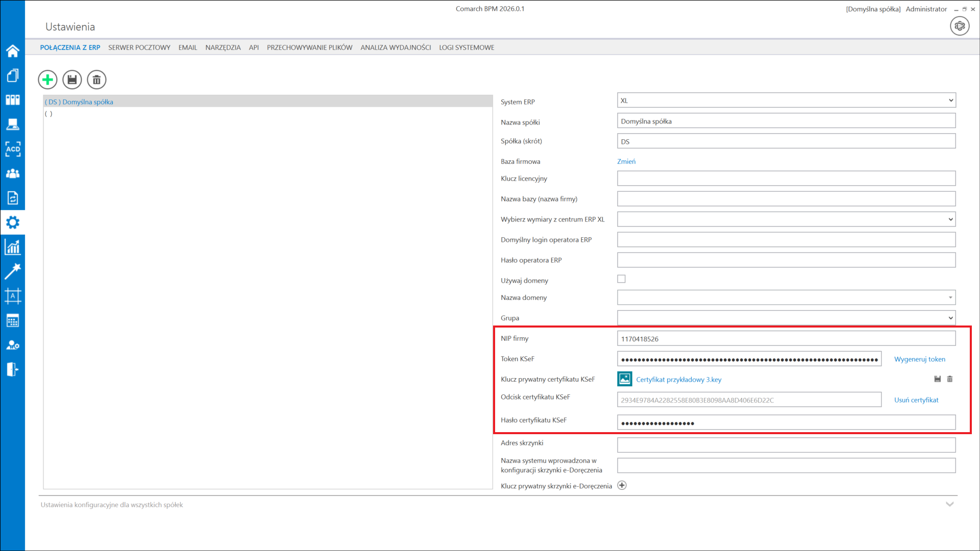Switch to the SERWER POCZTOWY tab
The image size is (980, 551).
click(139, 47)
